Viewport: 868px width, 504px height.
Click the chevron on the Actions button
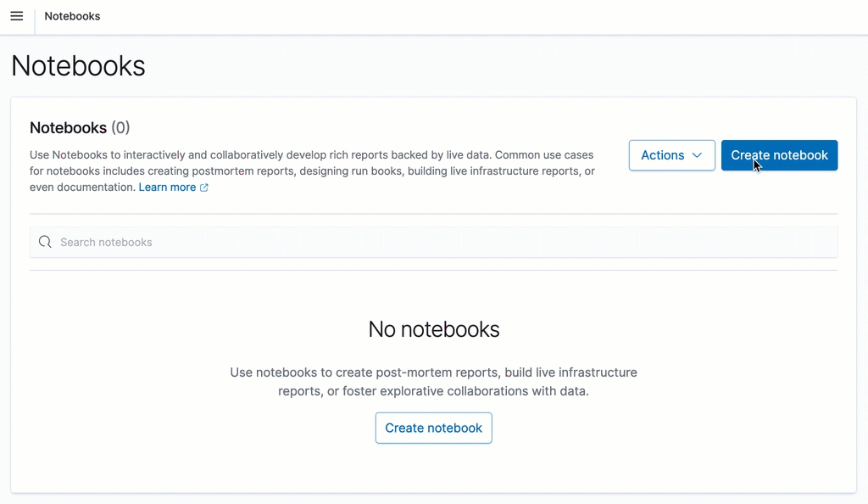click(698, 155)
